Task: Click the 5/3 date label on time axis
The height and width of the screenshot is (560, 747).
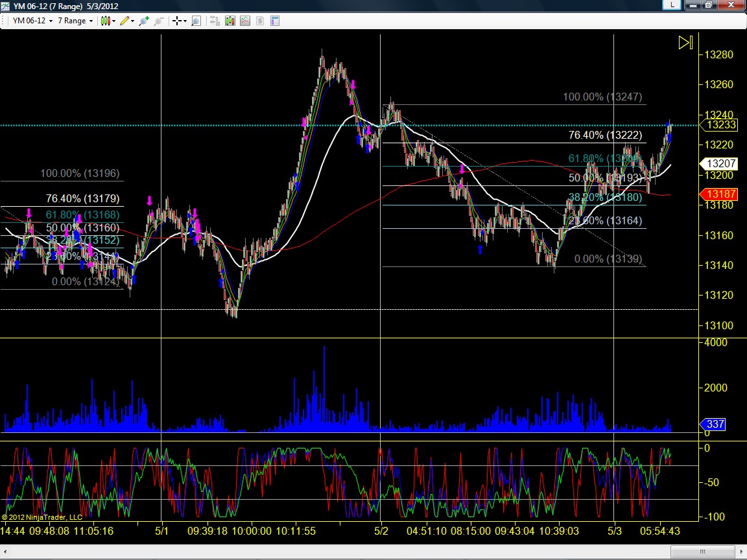Action: 615,530
